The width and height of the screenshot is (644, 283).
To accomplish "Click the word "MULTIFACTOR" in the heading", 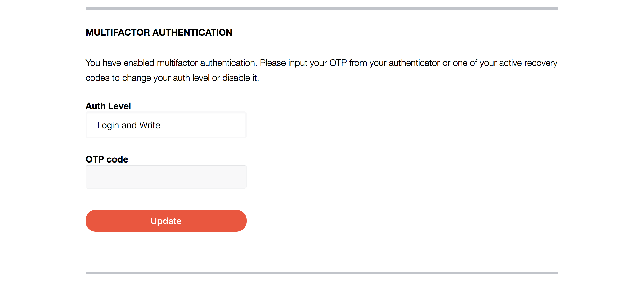I will coord(118,32).
